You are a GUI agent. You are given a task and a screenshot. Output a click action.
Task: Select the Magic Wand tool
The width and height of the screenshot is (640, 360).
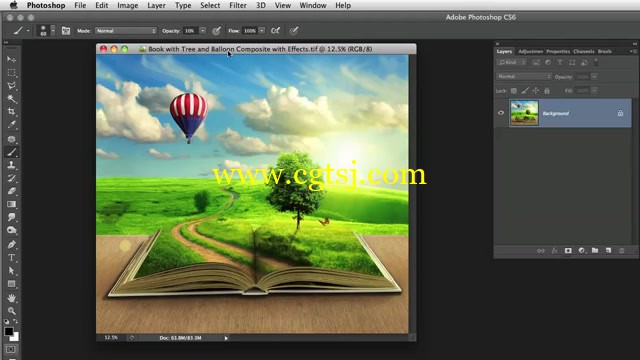point(11,99)
